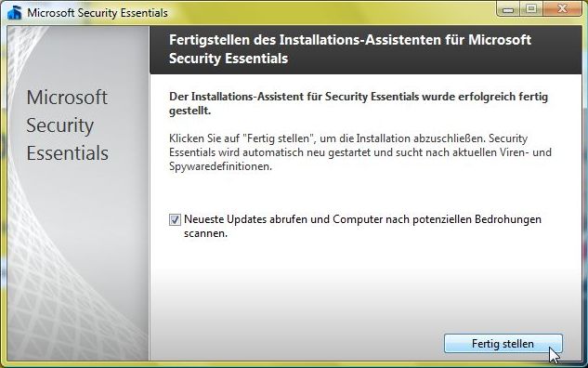
Task: Click the word 'Spywaredefinitionen' in the description
Action: [220, 166]
